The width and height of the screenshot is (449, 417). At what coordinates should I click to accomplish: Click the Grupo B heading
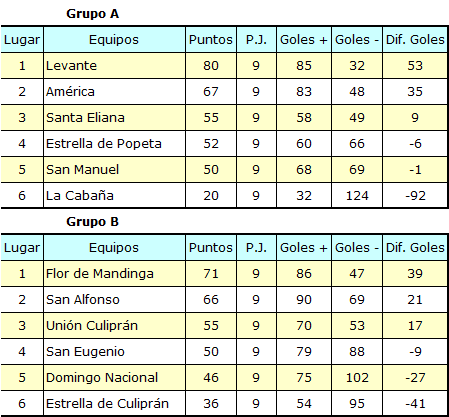coord(92,222)
